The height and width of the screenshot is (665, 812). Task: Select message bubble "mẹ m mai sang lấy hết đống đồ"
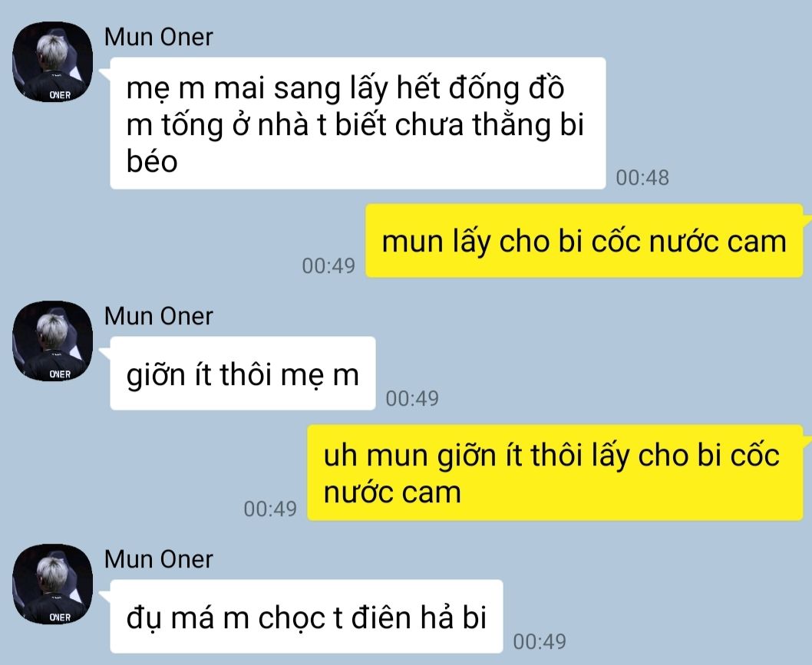[358, 123]
